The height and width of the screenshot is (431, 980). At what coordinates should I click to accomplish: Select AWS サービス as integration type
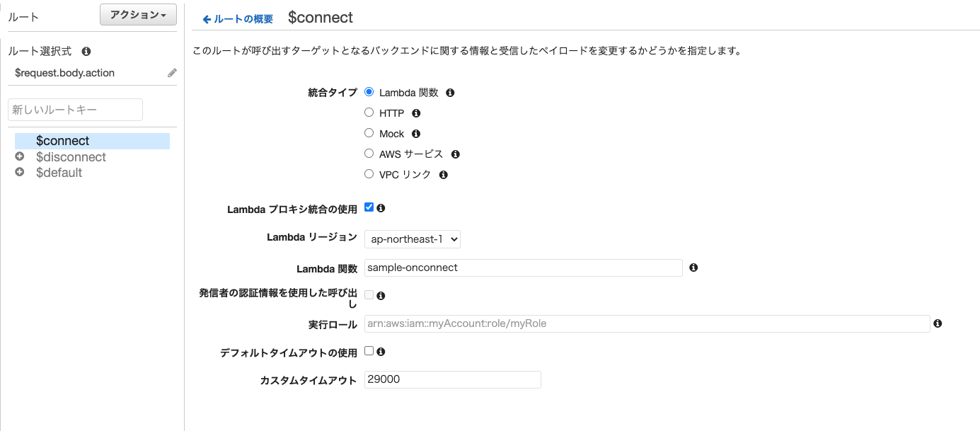pos(369,153)
